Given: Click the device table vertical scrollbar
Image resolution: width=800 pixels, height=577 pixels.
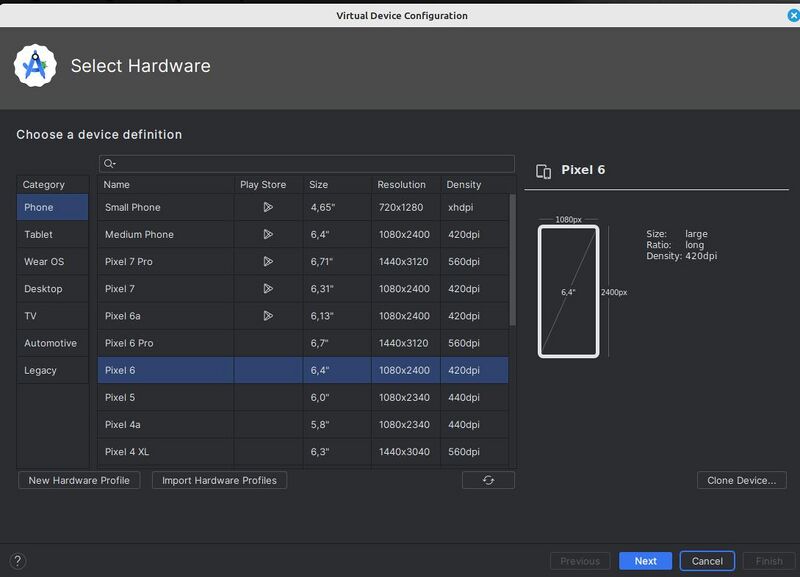Looking at the screenshot, I should tap(512, 260).
